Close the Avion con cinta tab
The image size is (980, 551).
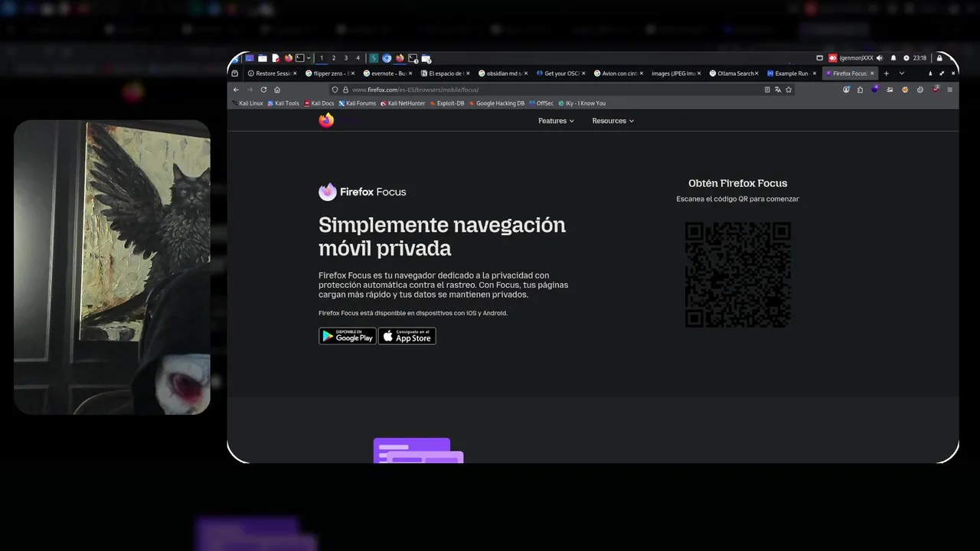point(642,73)
